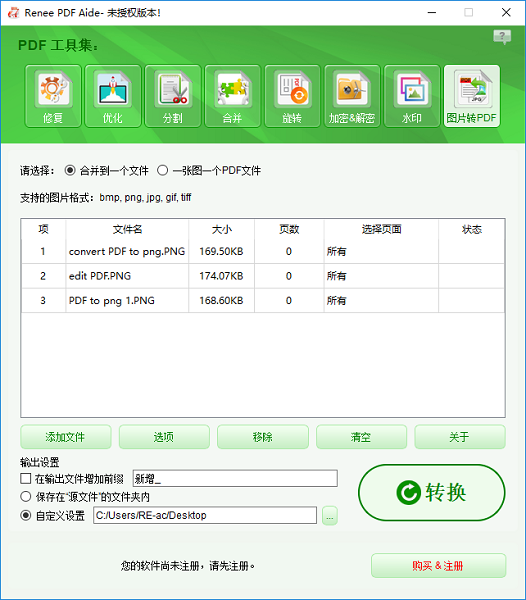Click the help question-mark speech bubble
The width and height of the screenshot is (526, 600).
502,37
